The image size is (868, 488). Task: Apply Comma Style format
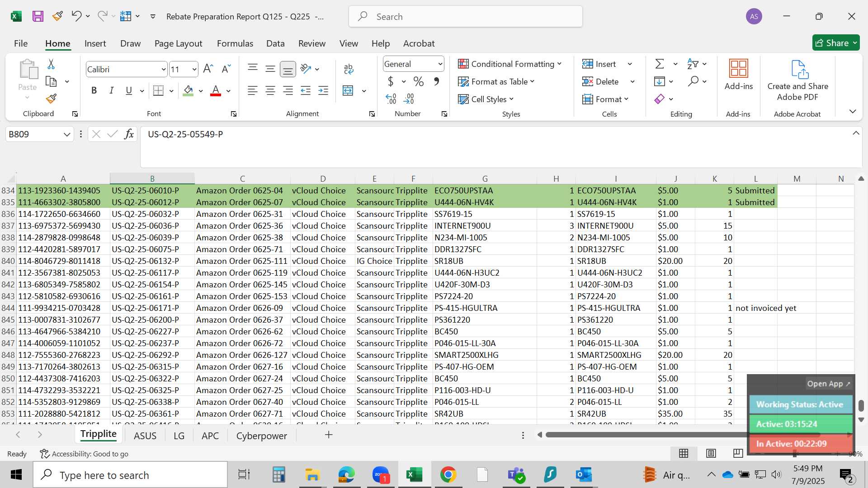(436, 81)
